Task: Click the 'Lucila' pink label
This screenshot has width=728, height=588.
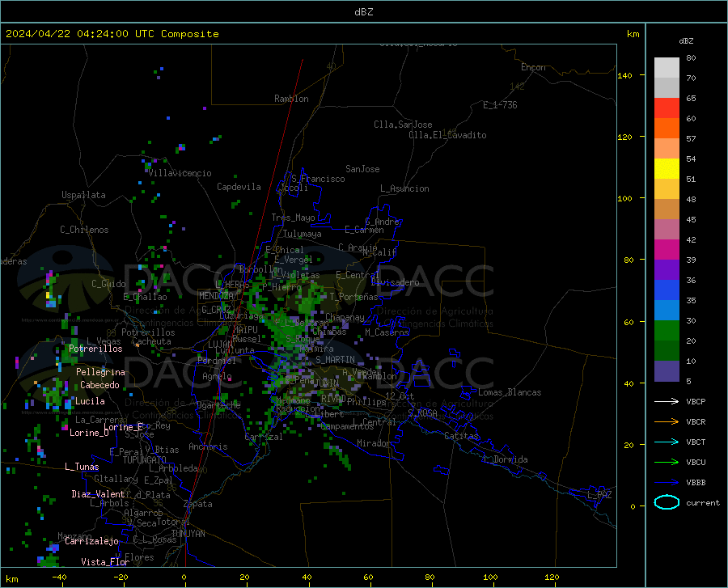Action: (x=90, y=401)
